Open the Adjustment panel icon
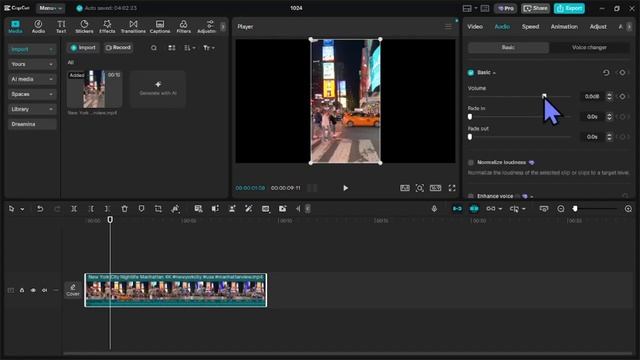640x360 pixels. pyautogui.click(x=207, y=27)
